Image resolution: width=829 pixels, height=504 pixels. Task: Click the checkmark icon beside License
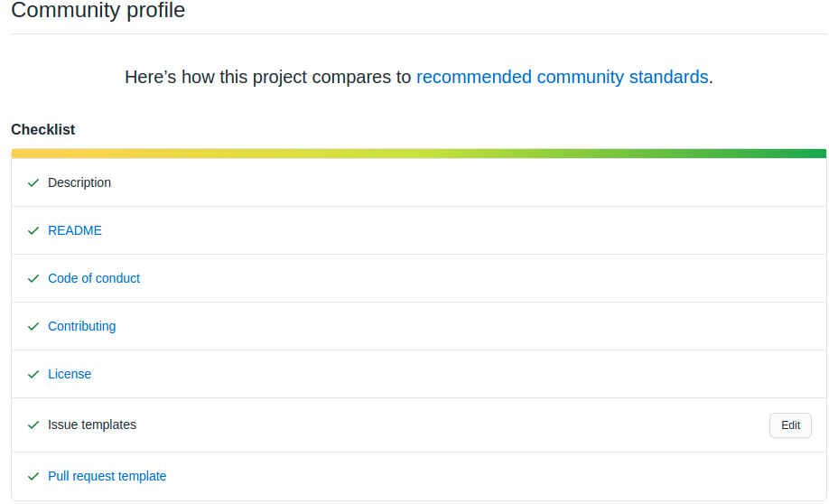click(x=33, y=374)
